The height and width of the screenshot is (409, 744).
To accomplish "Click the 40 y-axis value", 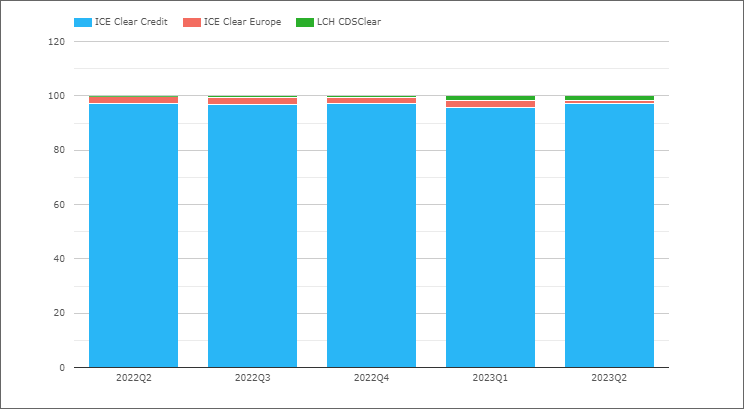I will (x=59, y=259).
